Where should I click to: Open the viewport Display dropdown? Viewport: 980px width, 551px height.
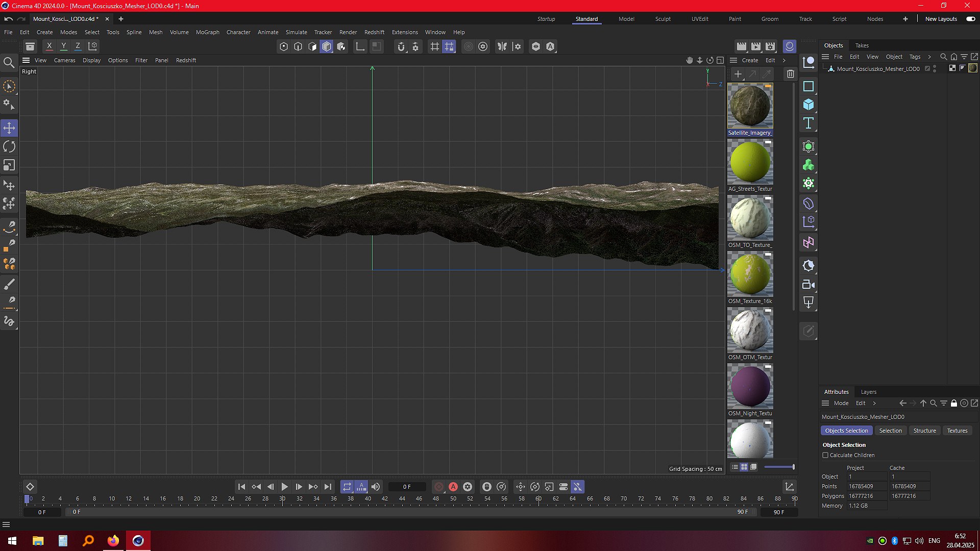(91, 60)
